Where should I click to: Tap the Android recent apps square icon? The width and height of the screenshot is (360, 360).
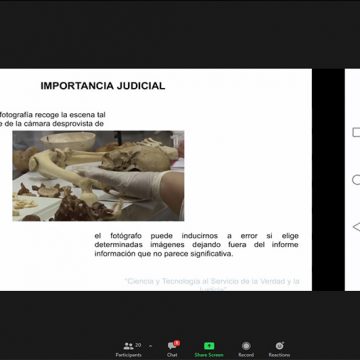pyautogui.click(x=356, y=132)
